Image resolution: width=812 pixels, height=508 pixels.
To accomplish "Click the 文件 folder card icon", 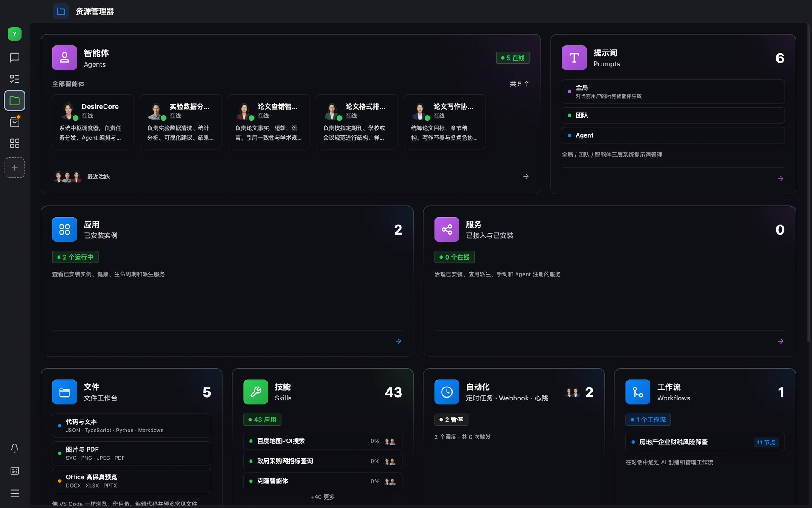I will point(64,392).
